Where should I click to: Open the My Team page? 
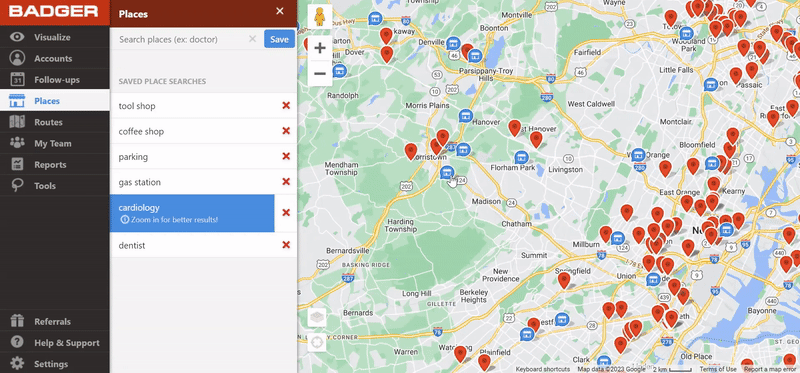(55, 143)
